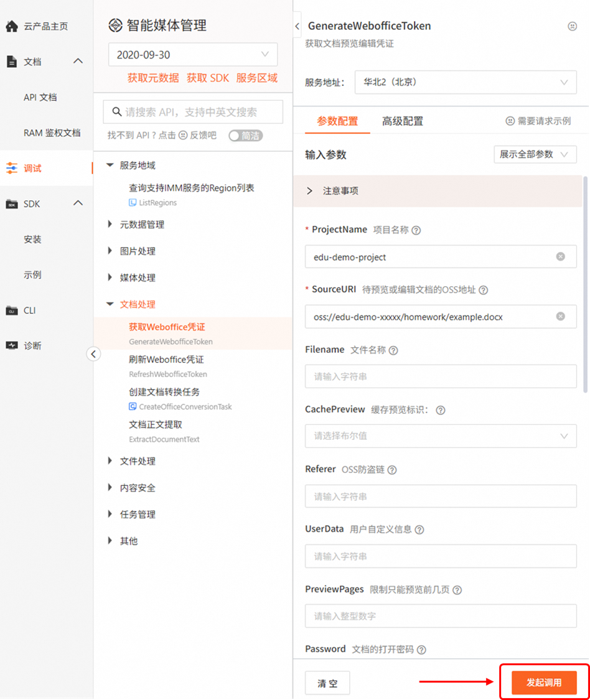The width and height of the screenshot is (590, 700).
Task: Open 示例 under SDK
Action: pos(32,275)
